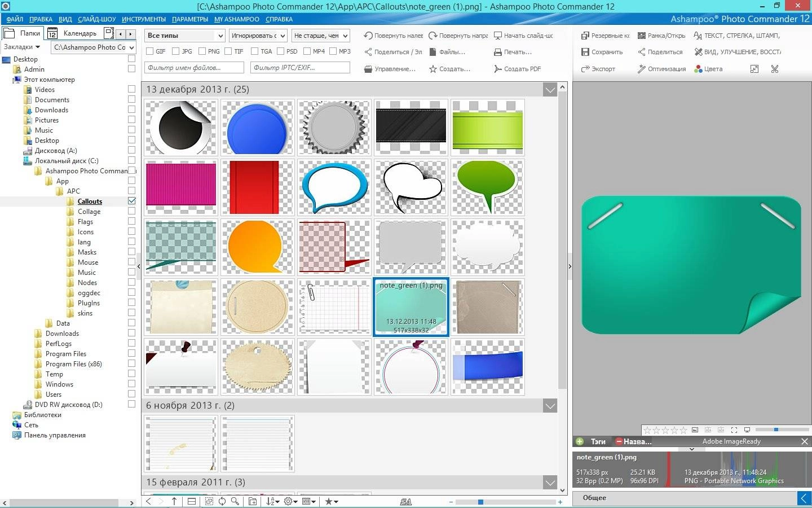Click the resize image icon next to Цвета

[x=754, y=69]
